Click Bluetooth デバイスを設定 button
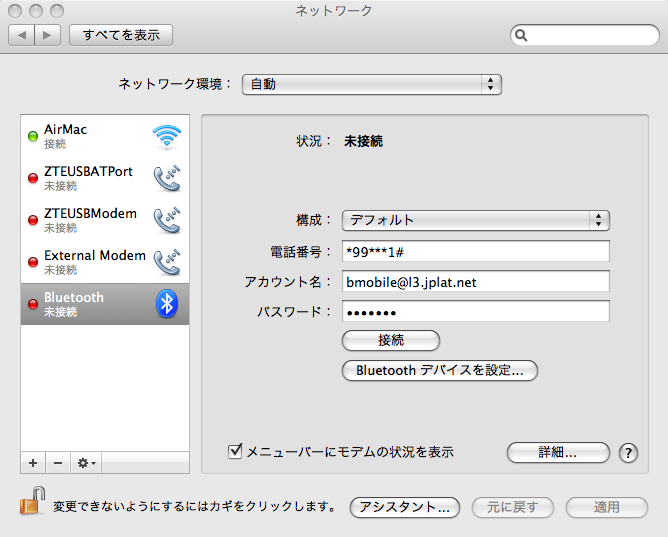Image resolution: width=668 pixels, height=537 pixels. click(440, 370)
